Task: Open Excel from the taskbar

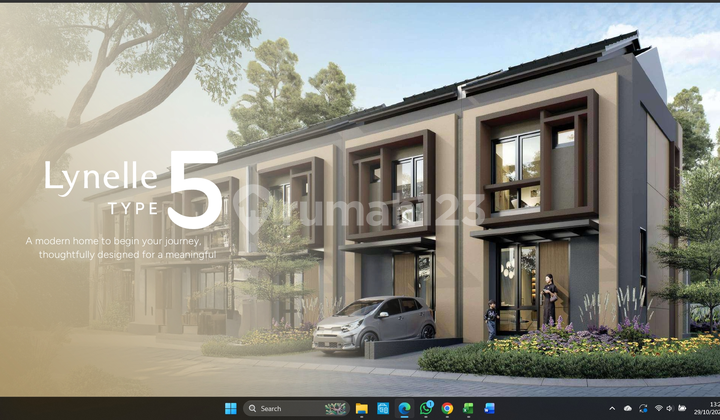Action: pos(468,408)
